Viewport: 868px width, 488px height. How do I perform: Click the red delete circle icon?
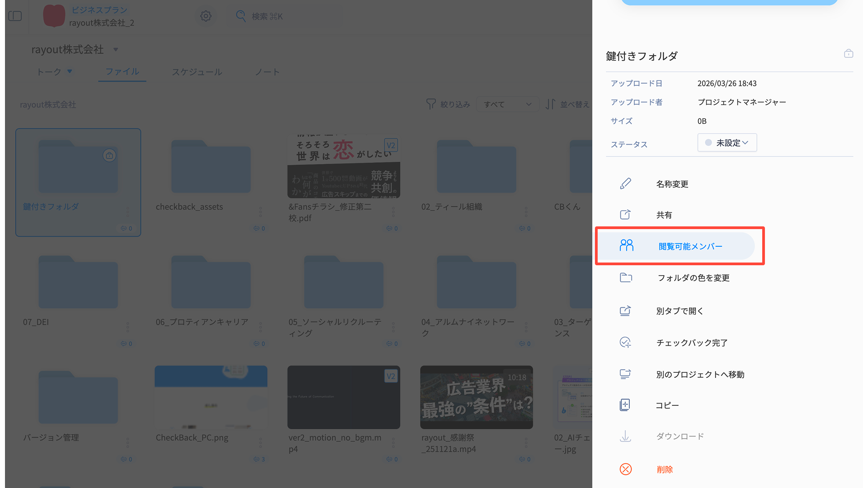pos(626,469)
